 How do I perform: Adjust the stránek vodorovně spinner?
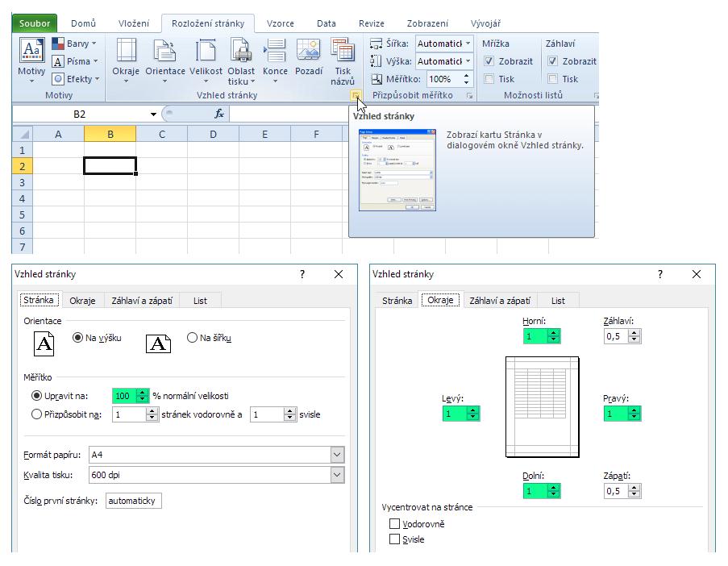[152, 414]
